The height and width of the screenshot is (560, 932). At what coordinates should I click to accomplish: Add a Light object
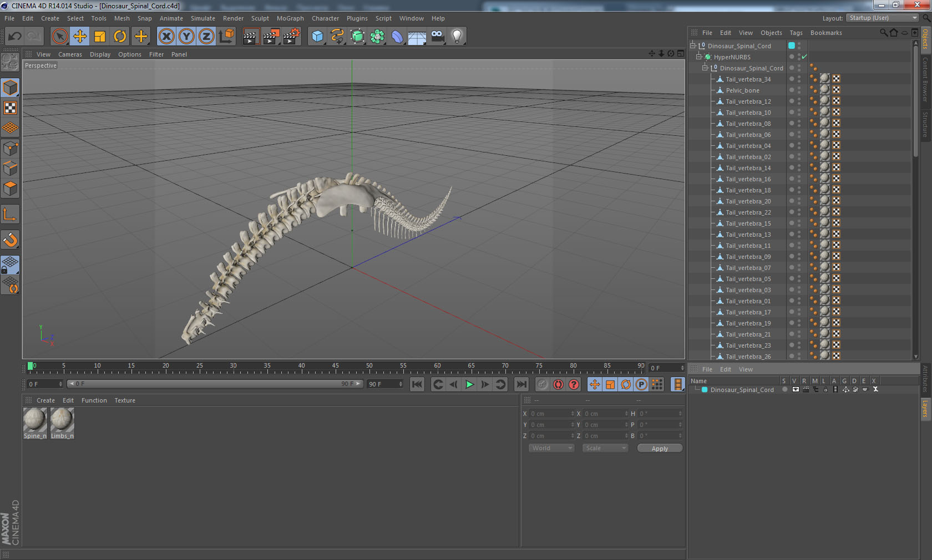pos(457,37)
